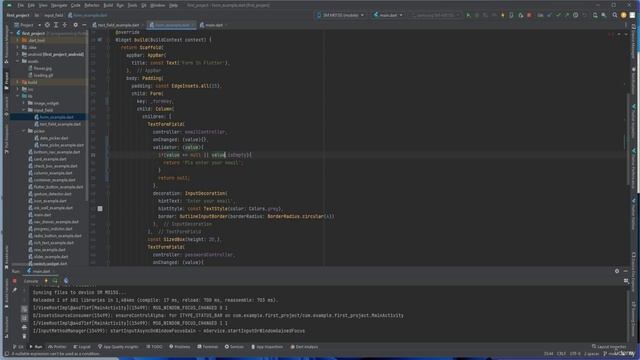640x360 pixels.
Task: Click the clear console trash icon
Action: pyautogui.click(x=24, y=336)
